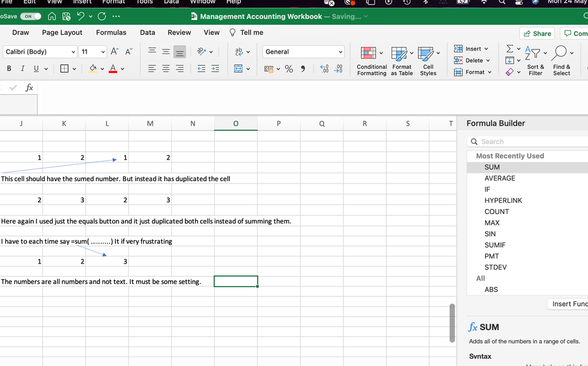Apply comma style
The image size is (588, 366).
[303, 69]
